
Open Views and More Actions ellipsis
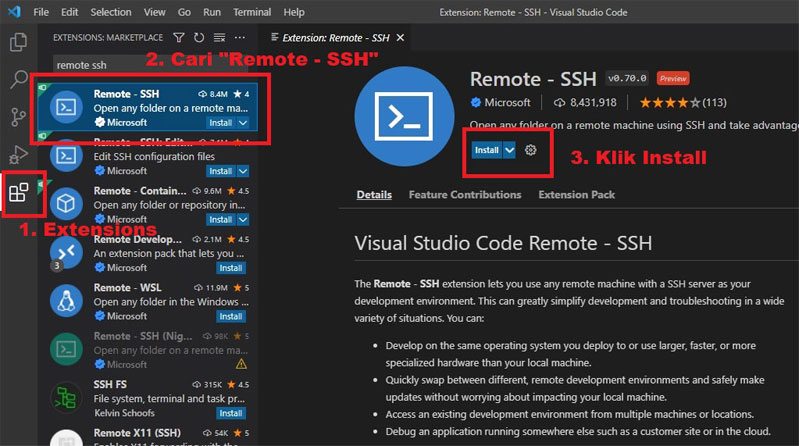pyautogui.click(x=239, y=38)
